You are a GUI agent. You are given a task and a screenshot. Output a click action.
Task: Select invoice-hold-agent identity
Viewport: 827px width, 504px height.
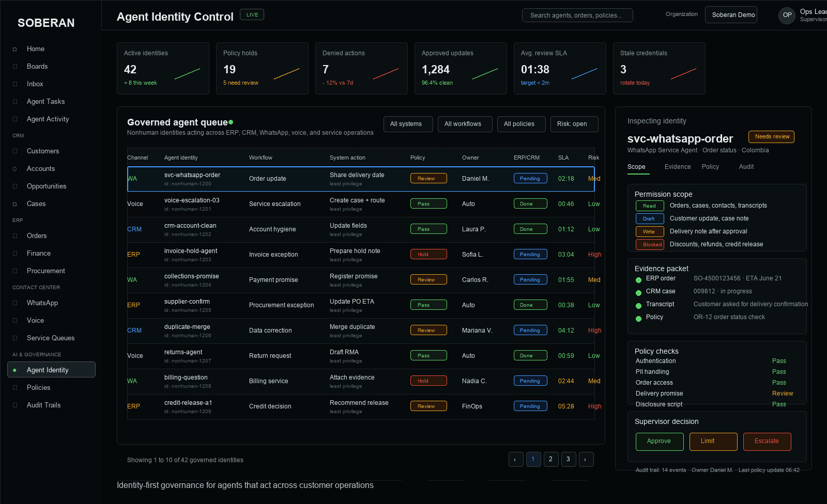pos(191,251)
